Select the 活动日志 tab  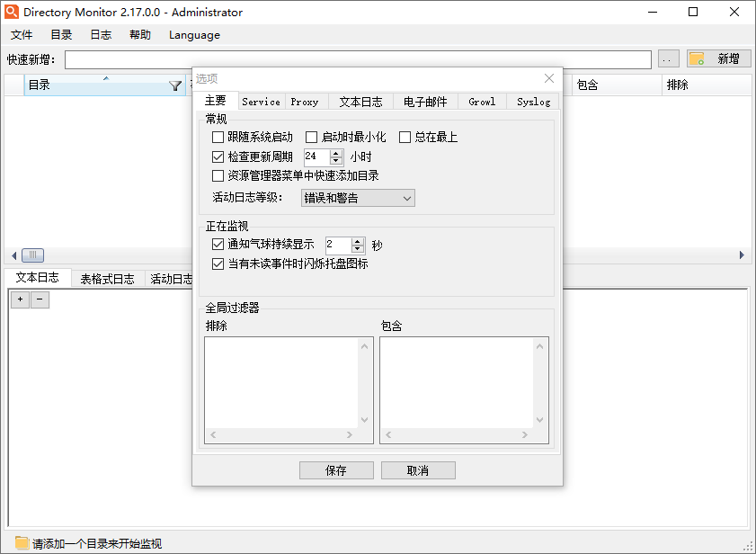click(171, 279)
